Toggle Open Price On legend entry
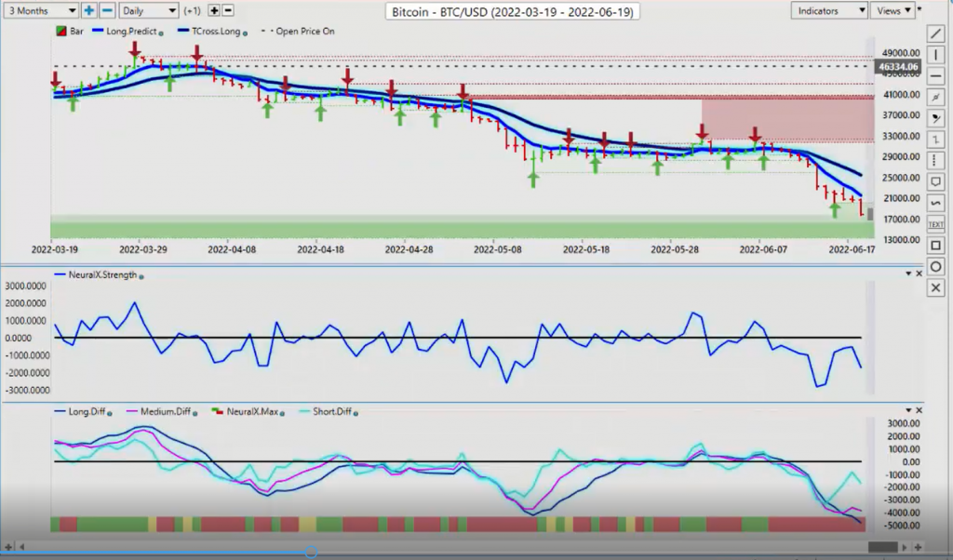The image size is (953, 560). click(298, 31)
